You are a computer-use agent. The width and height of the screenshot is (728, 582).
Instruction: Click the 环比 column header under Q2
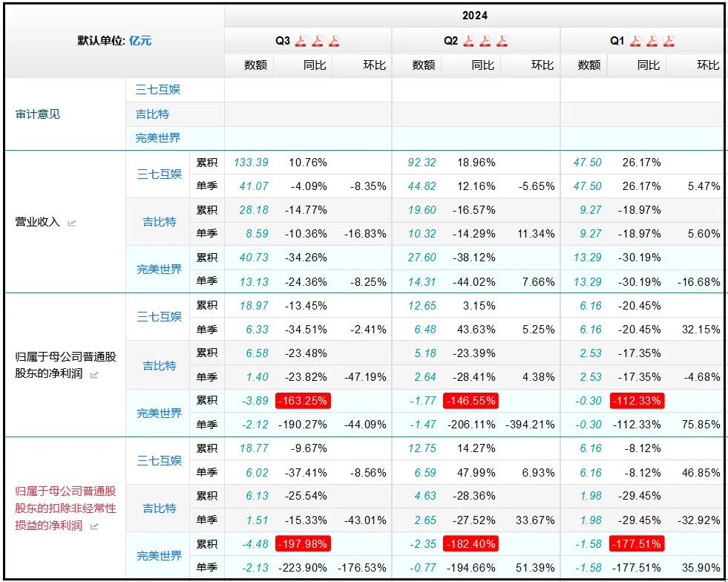pyautogui.click(x=542, y=65)
